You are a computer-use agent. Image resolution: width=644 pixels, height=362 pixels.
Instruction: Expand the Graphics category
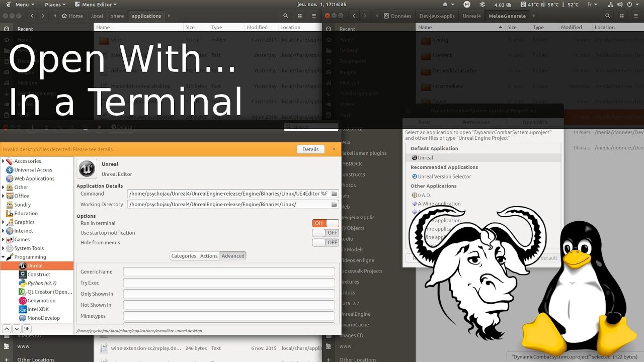click(x=3, y=222)
